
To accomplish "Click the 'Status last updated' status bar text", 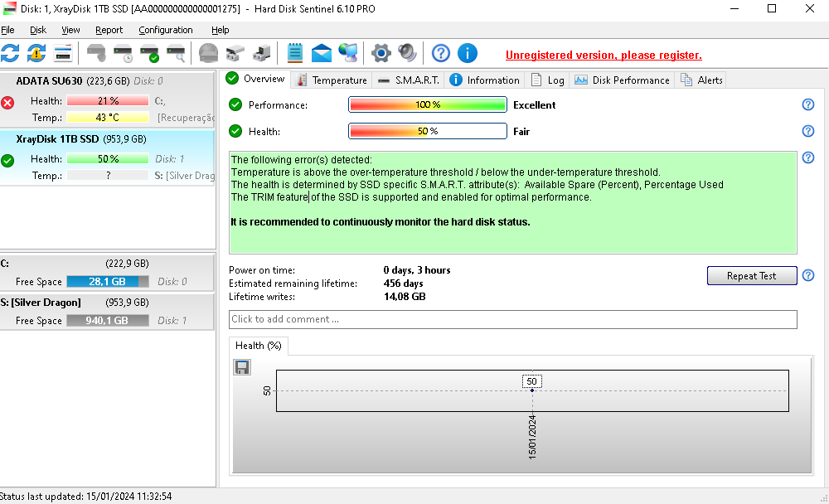I will (85, 497).
